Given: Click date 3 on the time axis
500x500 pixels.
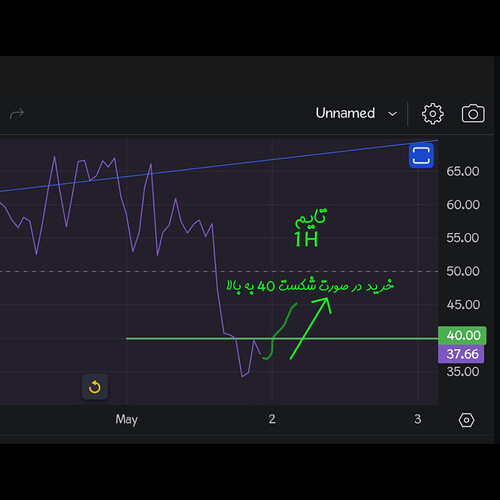Looking at the screenshot, I should [418, 419].
